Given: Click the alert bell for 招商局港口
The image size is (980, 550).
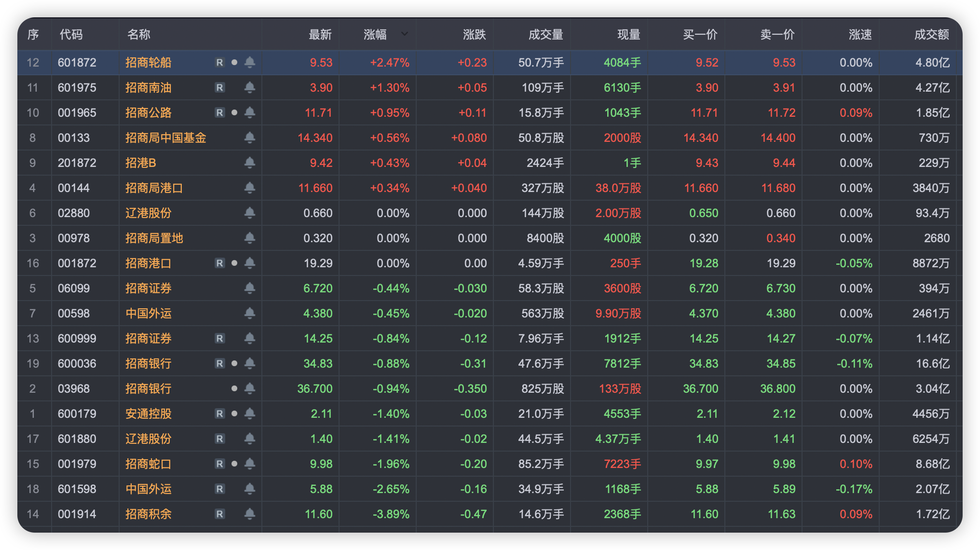Looking at the screenshot, I should (250, 188).
